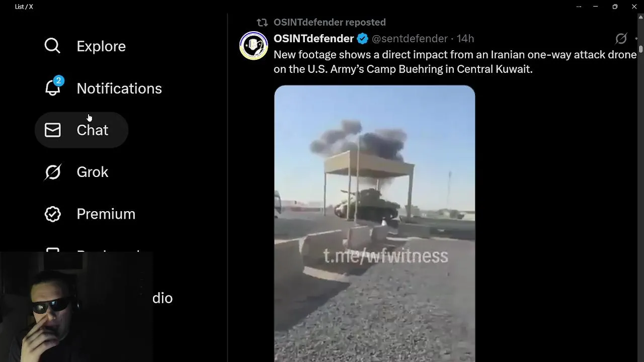Select the Explore menu label
The width and height of the screenshot is (644, 362).
click(101, 46)
